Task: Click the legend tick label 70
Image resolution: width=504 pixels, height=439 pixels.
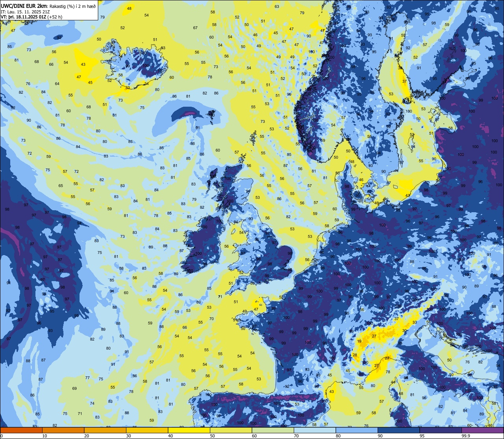Action: coord(296,436)
